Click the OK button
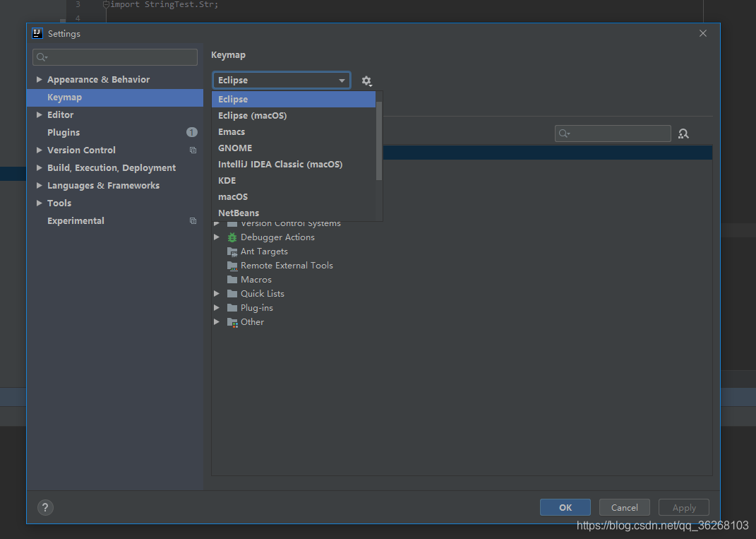 coord(565,507)
